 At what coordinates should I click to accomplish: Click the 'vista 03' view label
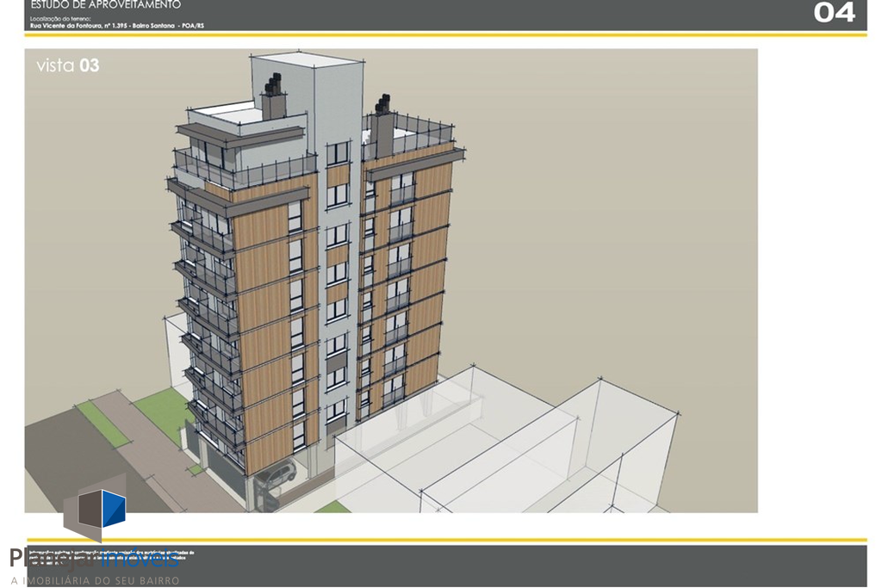pyautogui.click(x=67, y=65)
